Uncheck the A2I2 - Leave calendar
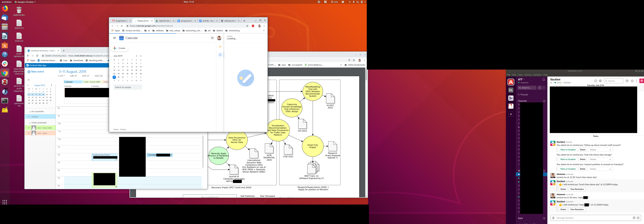Image resolution: width=644 pixels, height=224 pixels. pyautogui.click(x=29, y=133)
